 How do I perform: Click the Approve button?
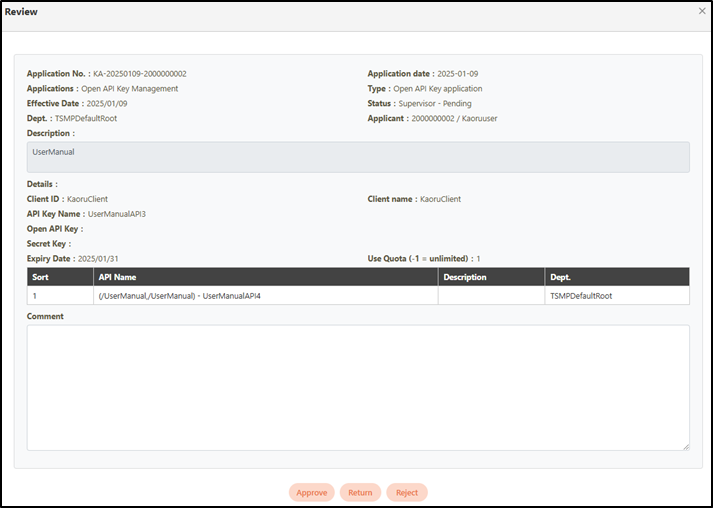tap(311, 492)
